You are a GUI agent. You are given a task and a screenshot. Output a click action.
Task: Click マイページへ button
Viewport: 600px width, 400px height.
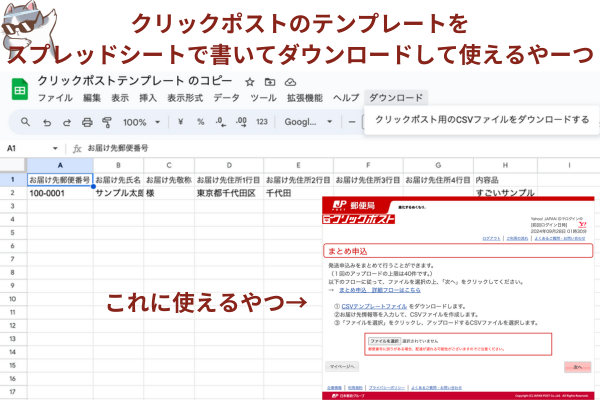[342, 367]
